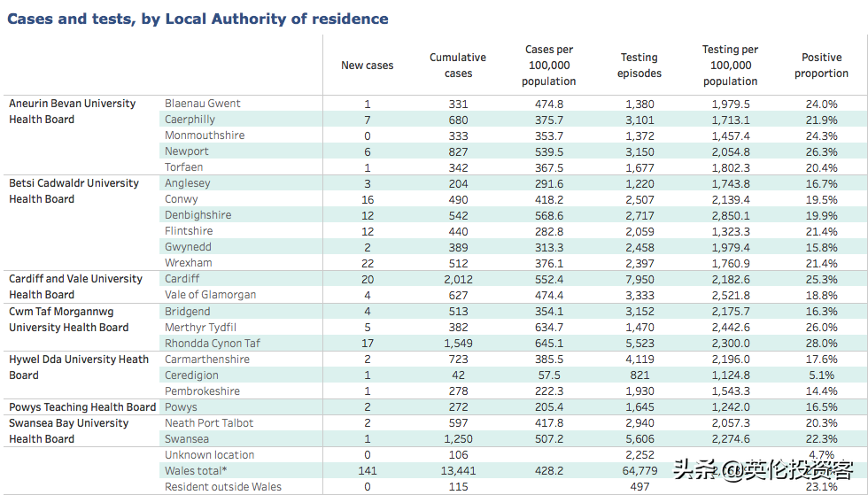Click Wales total cases per 100,000 value 428.2
Image resolution: width=868 pixels, height=495 pixels.
(x=549, y=471)
